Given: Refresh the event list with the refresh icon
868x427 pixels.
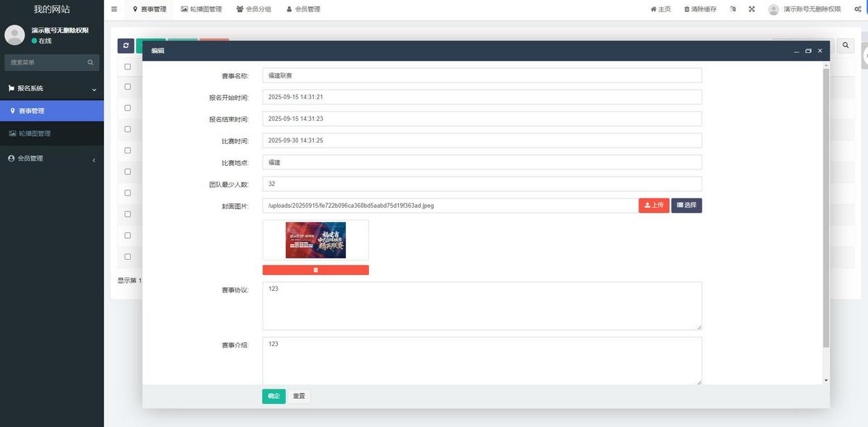Looking at the screenshot, I should coord(125,45).
